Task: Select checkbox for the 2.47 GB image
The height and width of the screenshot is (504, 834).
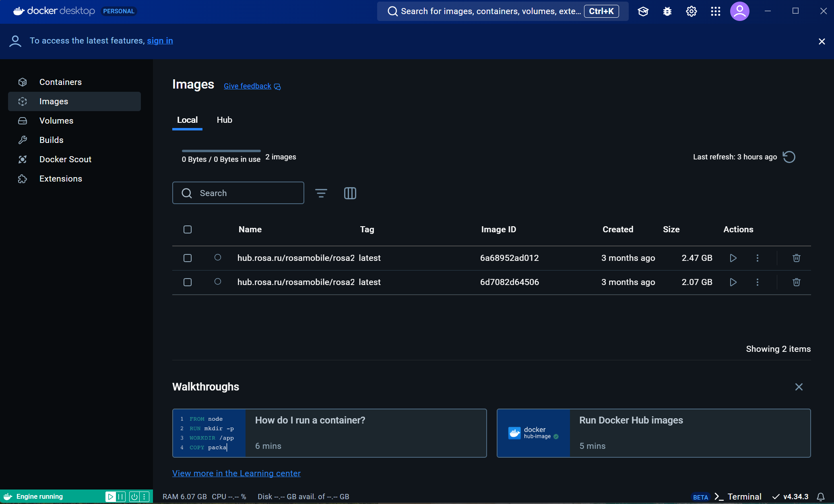Action: tap(188, 258)
